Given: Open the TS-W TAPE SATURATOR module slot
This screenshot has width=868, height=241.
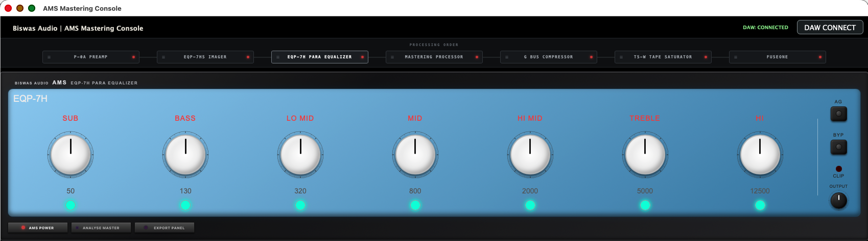Looking at the screenshot, I should click(663, 57).
